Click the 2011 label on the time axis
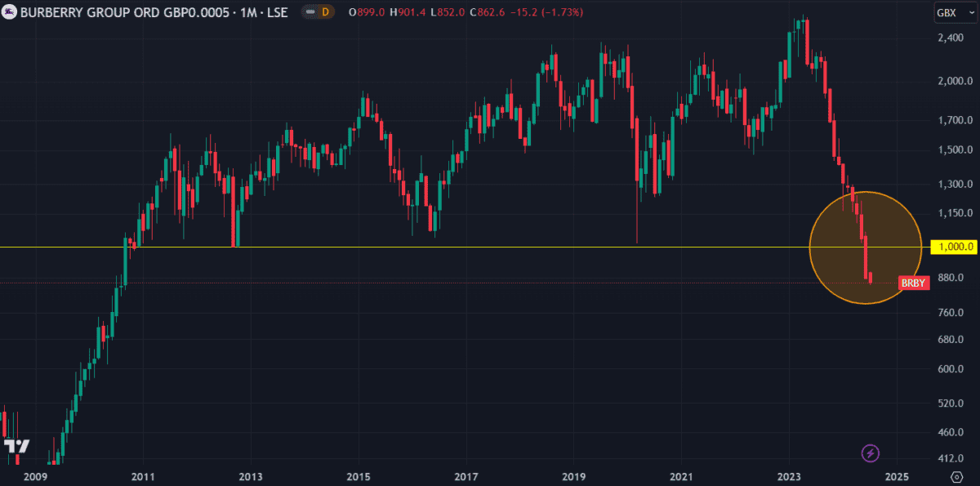The image size is (980, 486). [143, 476]
